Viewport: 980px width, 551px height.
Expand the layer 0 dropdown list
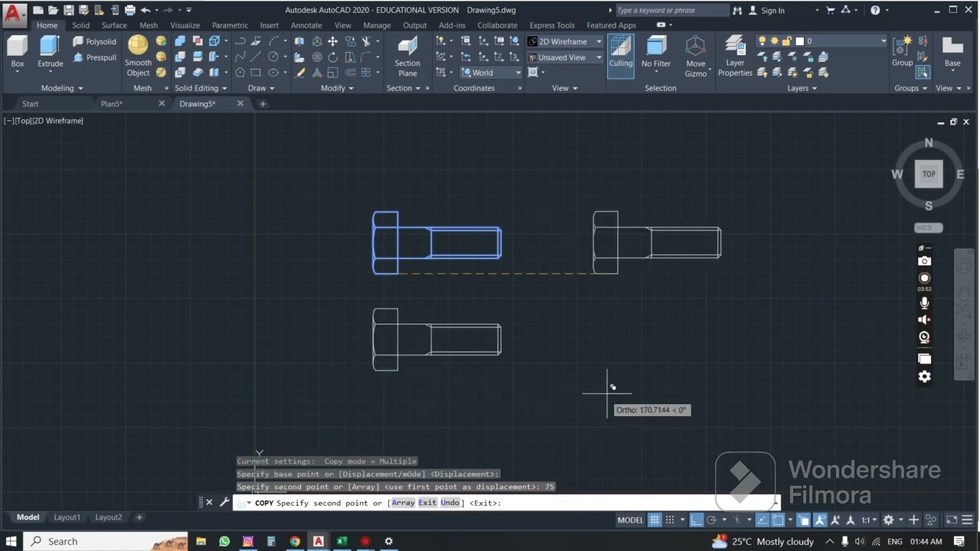(883, 41)
